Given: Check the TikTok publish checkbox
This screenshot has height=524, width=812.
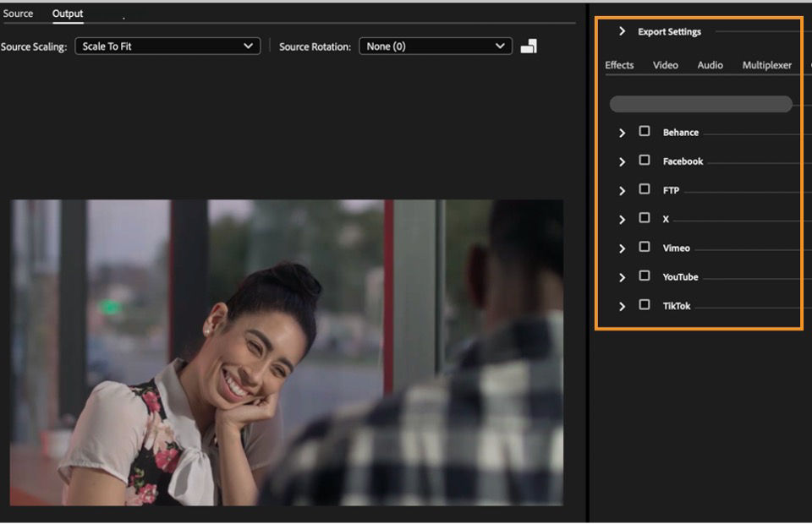Looking at the screenshot, I should pos(645,304).
